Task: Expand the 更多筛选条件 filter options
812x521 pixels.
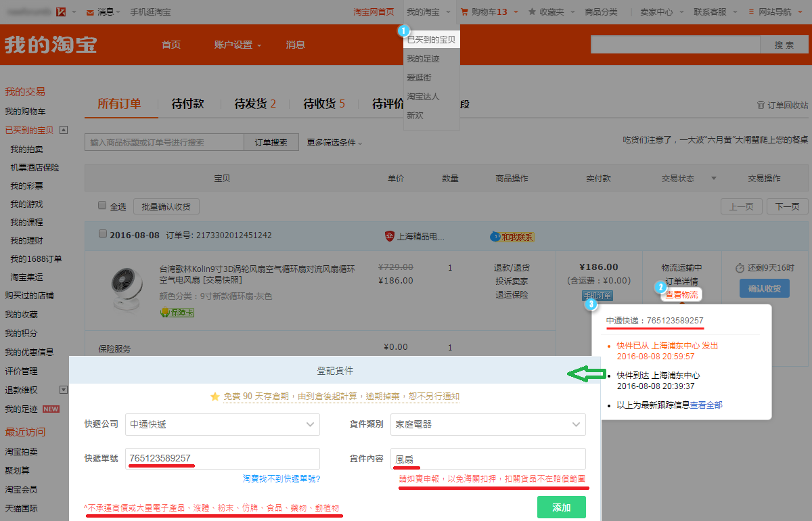Action: [x=334, y=143]
